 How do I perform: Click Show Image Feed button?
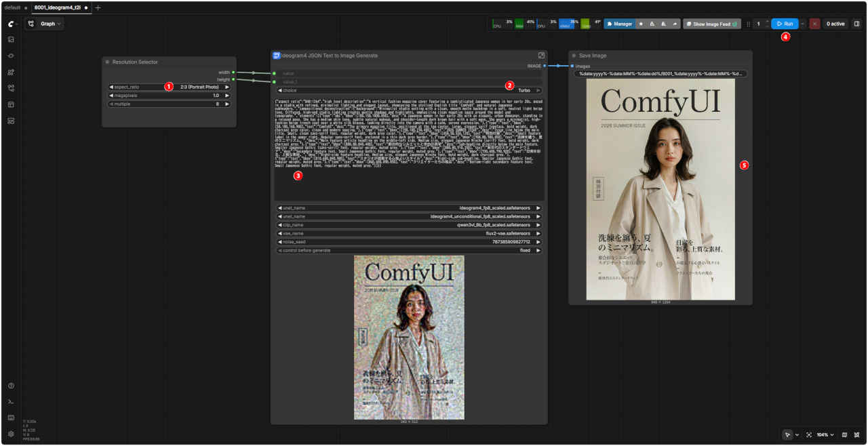click(711, 24)
